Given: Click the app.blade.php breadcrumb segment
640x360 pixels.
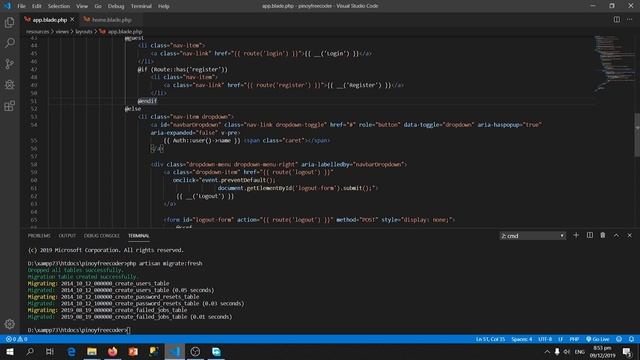Looking at the screenshot, I should point(121,31).
